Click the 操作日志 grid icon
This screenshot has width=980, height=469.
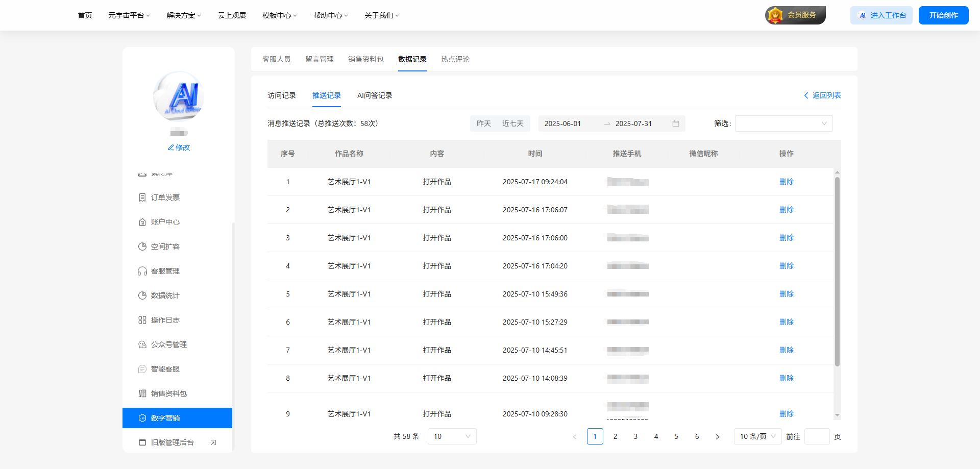coord(142,320)
